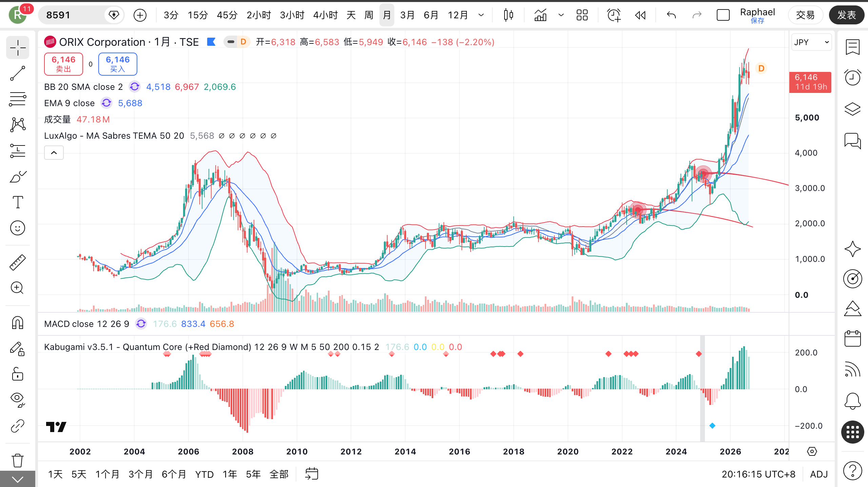Screen dimensions: 868x487
Task: Open the help center question mark
Action: [852, 471]
